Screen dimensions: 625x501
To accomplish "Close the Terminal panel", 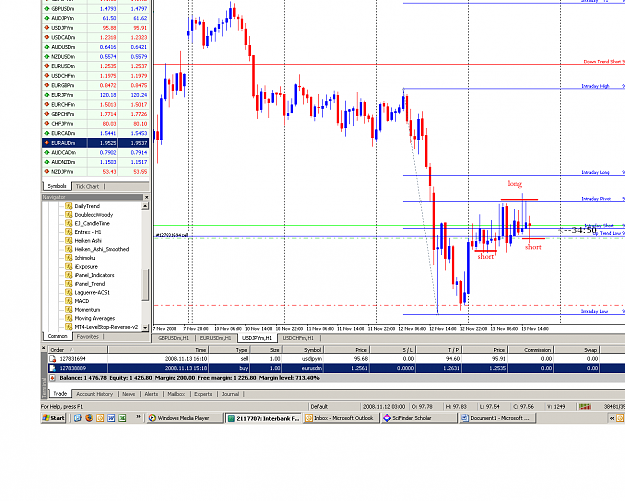I will coord(43,348).
